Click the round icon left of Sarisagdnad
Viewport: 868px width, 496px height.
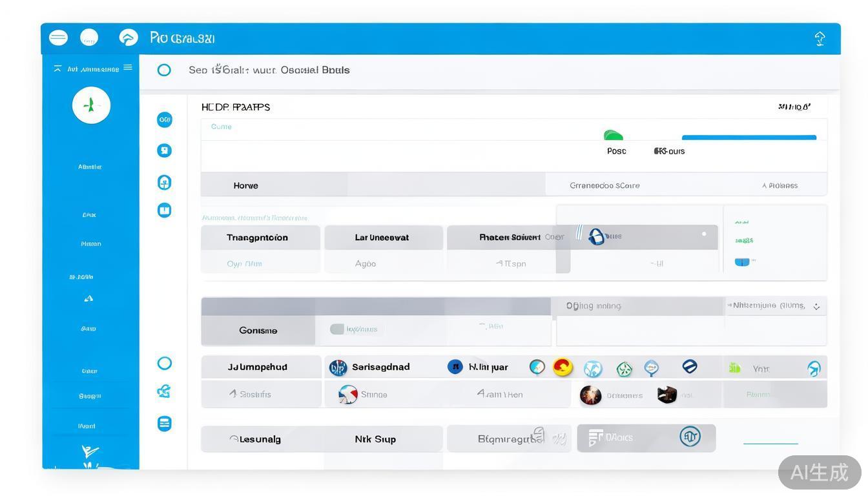(x=338, y=367)
